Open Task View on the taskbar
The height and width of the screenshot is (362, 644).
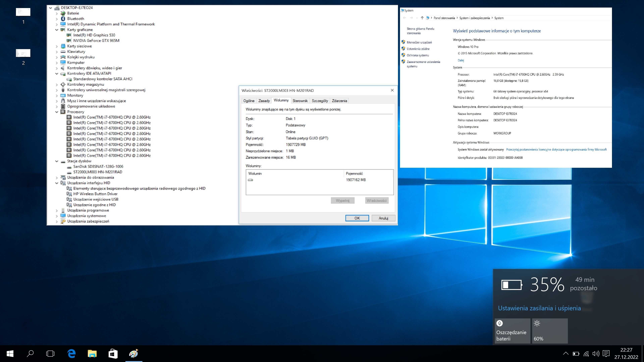pos(50,353)
